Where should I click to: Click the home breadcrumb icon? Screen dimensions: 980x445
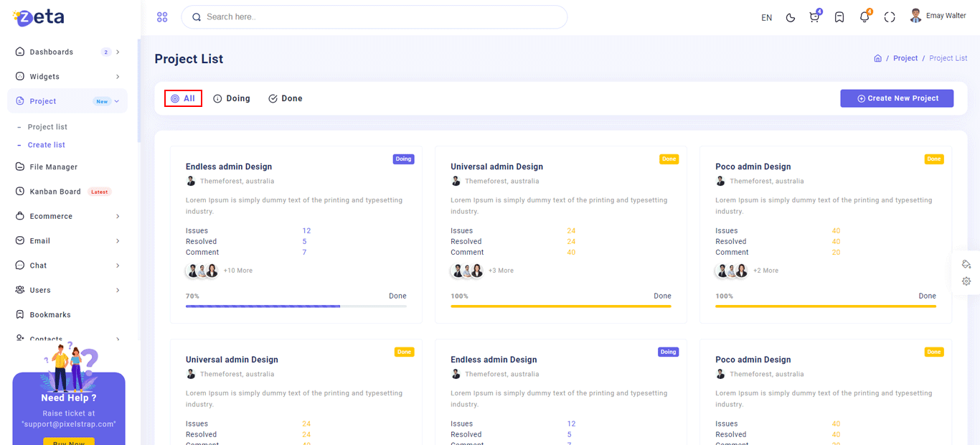point(877,58)
